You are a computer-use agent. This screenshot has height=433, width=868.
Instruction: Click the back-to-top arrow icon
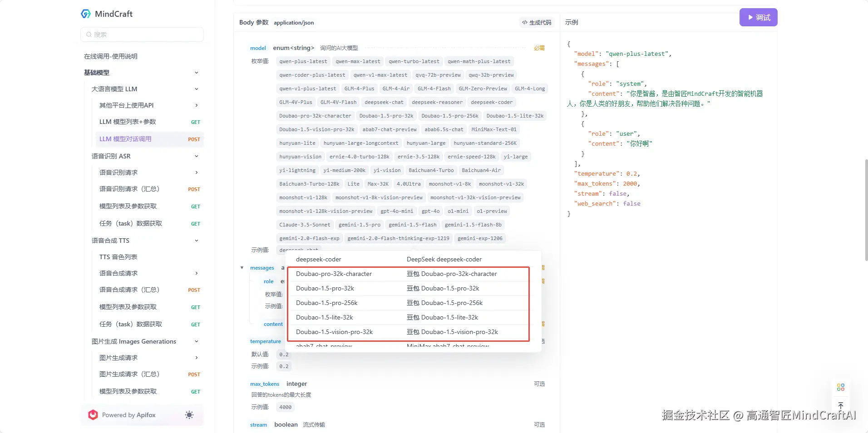point(841,406)
